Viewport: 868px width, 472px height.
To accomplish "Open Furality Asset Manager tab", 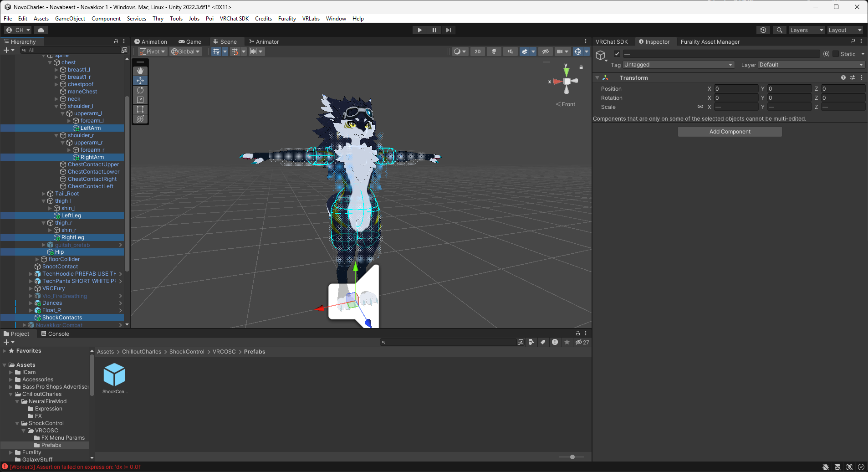I will click(x=710, y=41).
